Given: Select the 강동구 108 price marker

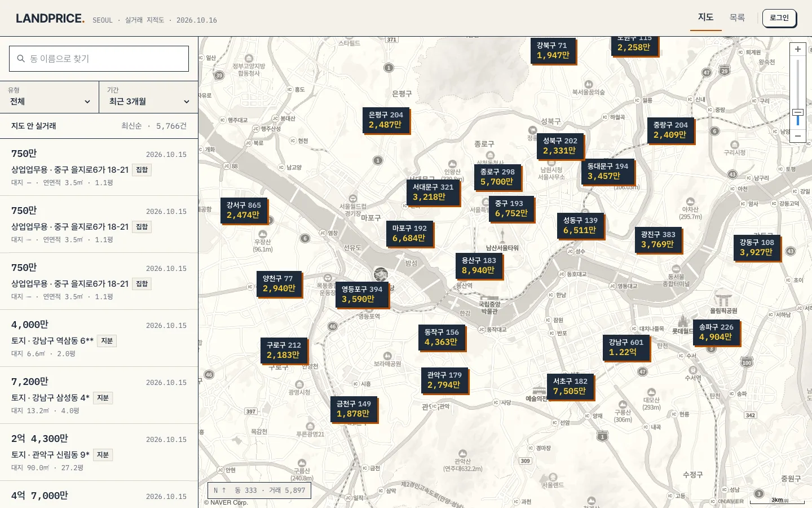Looking at the screenshot, I should 757,247.
